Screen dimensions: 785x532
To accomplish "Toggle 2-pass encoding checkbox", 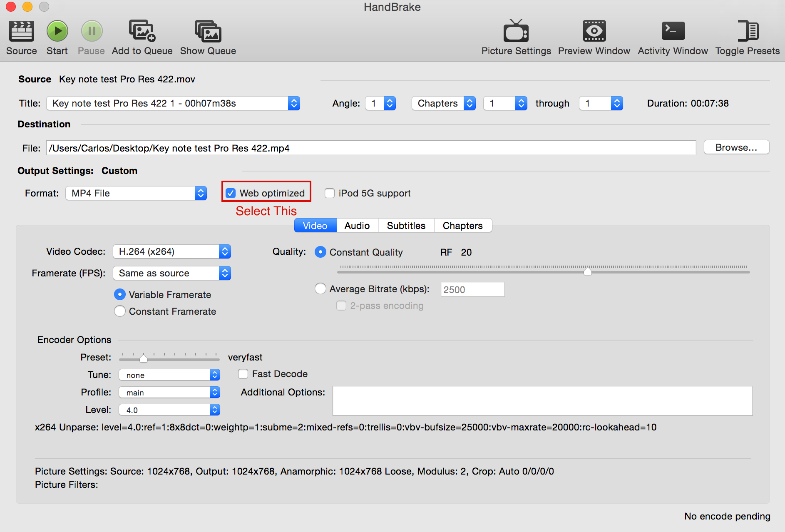I will click(x=341, y=306).
